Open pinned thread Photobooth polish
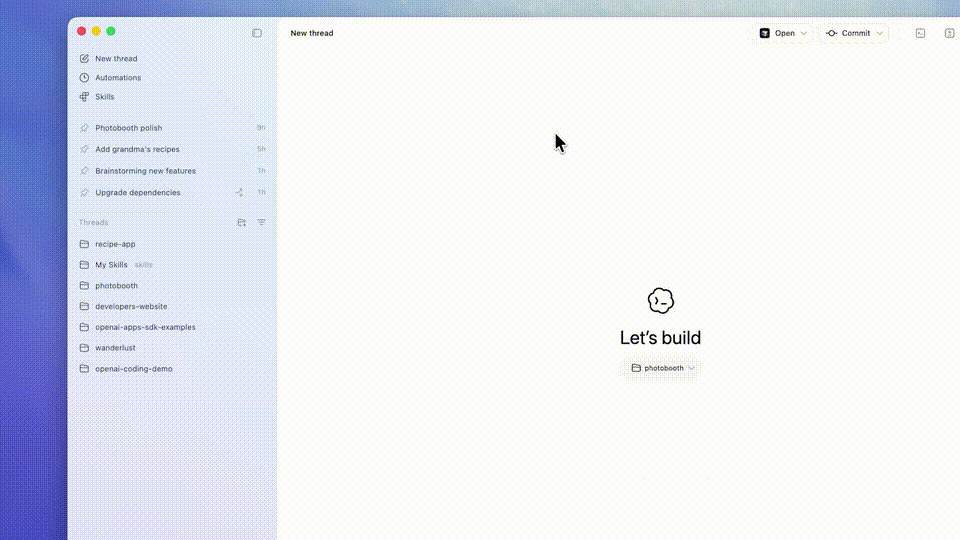This screenshot has width=960, height=540. pyautogui.click(x=129, y=128)
